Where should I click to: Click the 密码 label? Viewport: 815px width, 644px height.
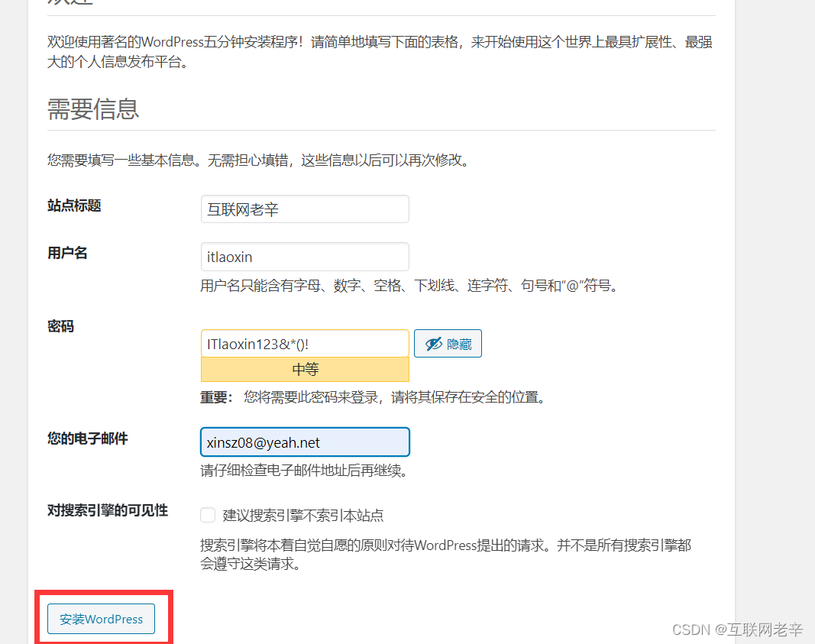(x=60, y=326)
